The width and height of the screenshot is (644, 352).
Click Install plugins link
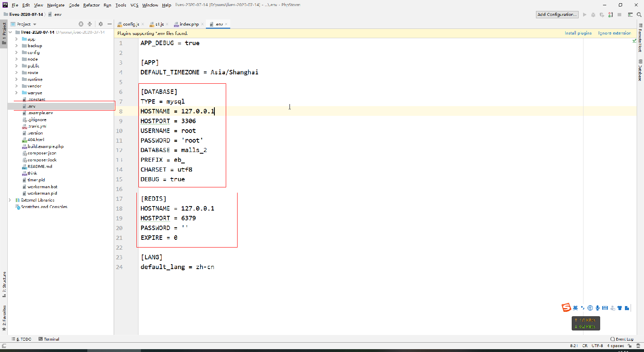point(578,33)
